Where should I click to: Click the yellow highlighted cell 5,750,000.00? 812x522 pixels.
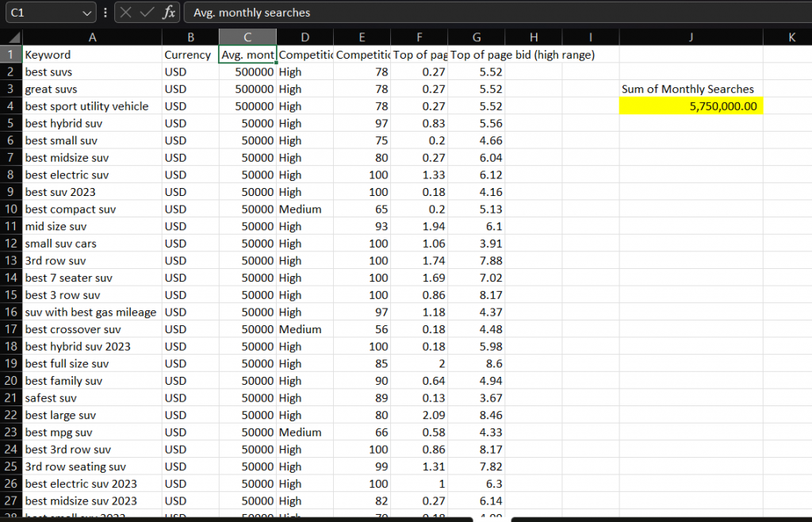pyautogui.click(x=691, y=106)
